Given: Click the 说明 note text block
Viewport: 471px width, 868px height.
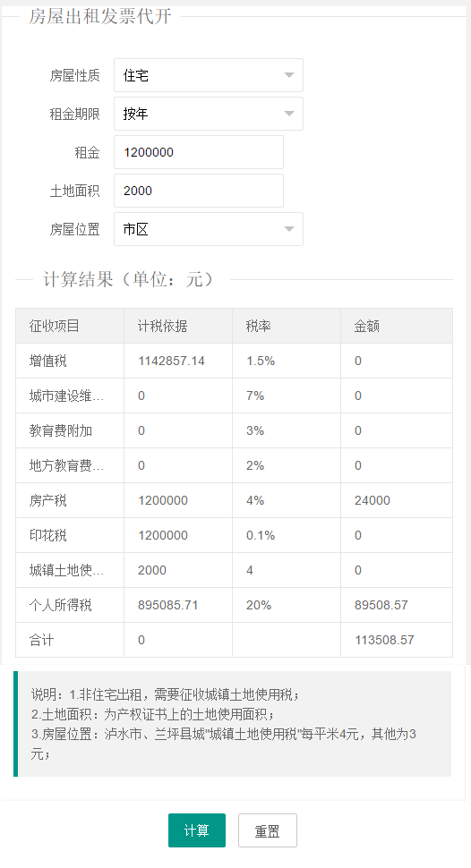Looking at the screenshot, I should tap(233, 724).
